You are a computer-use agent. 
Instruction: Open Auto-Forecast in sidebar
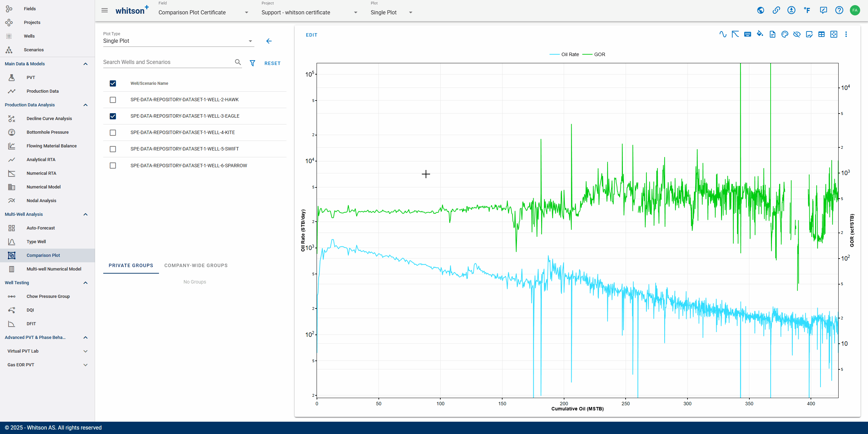[x=41, y=228]
